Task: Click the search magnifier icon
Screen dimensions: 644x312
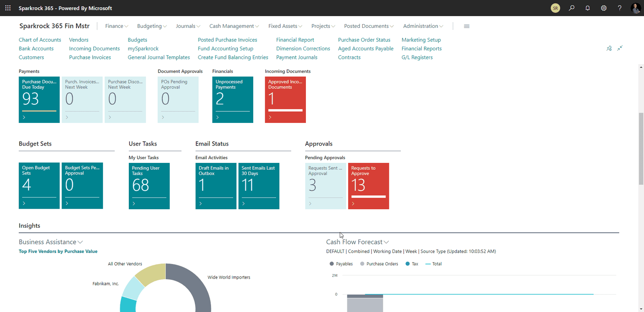Action: click(x=572, y=8)
